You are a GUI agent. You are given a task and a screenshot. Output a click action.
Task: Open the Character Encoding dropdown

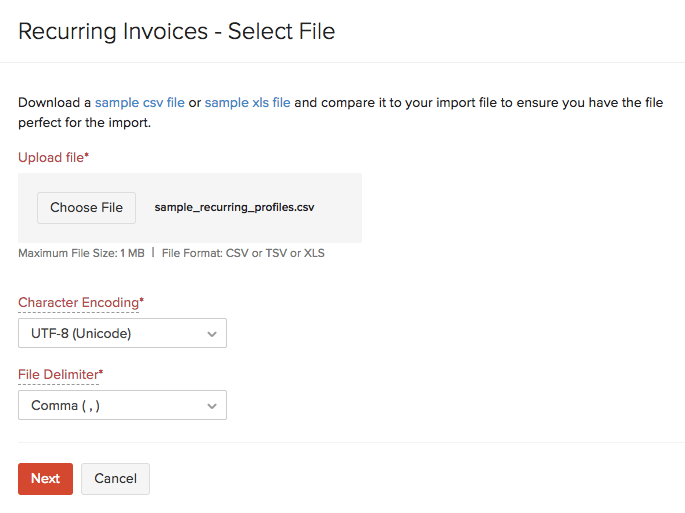pos(122,333)
